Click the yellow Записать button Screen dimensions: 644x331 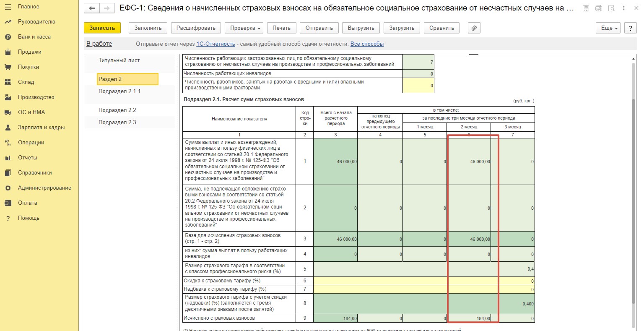102,28
